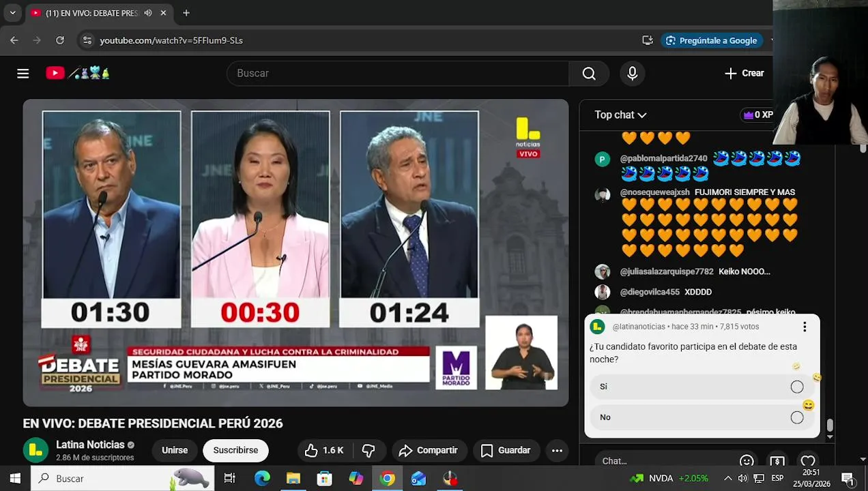Click username @nosequeweajxsh in chat

pyautogui.click(x=654, y=192)
